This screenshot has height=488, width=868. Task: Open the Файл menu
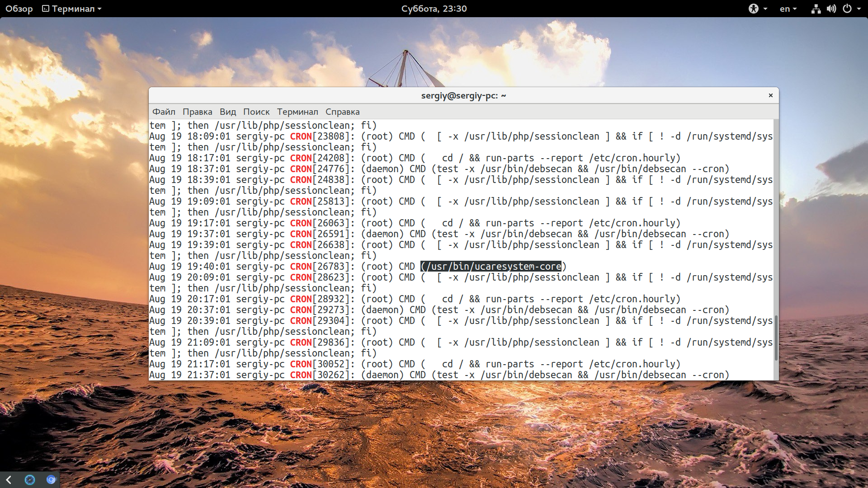click(x=163, y=112)
